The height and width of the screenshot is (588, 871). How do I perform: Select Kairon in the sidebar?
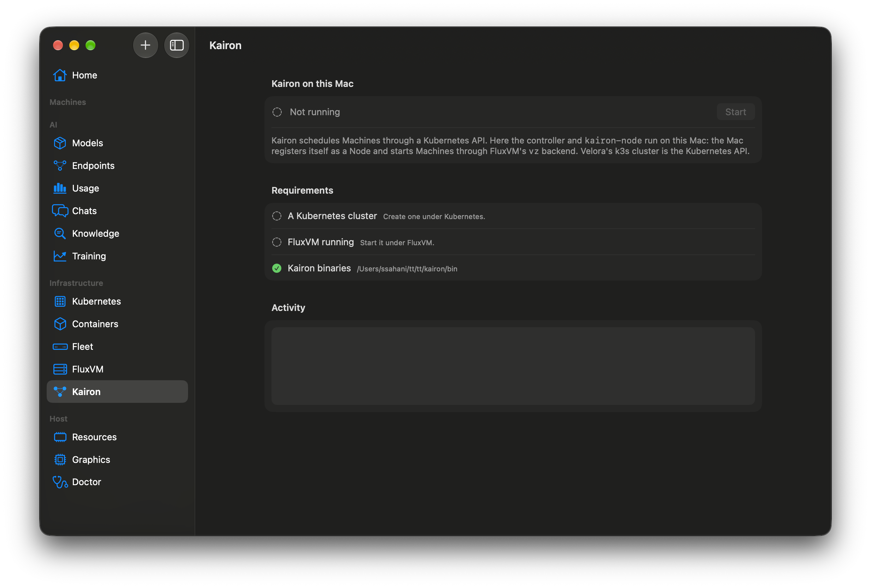click(117, 392)
